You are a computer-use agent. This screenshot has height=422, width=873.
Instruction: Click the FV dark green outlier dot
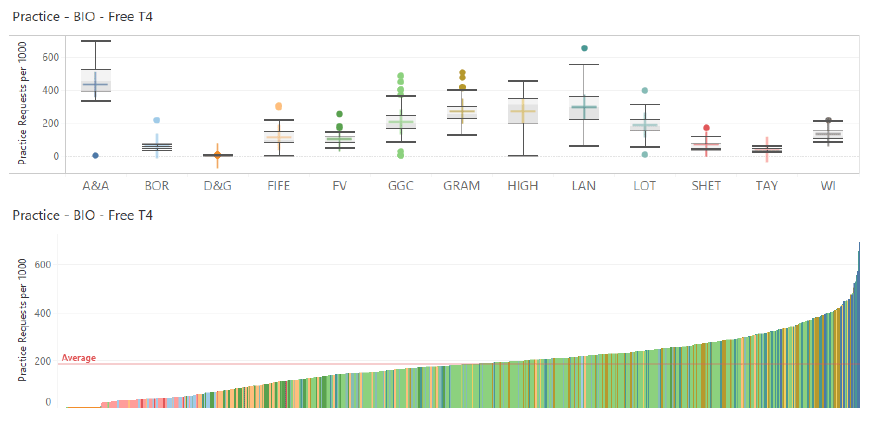[340, 114]
